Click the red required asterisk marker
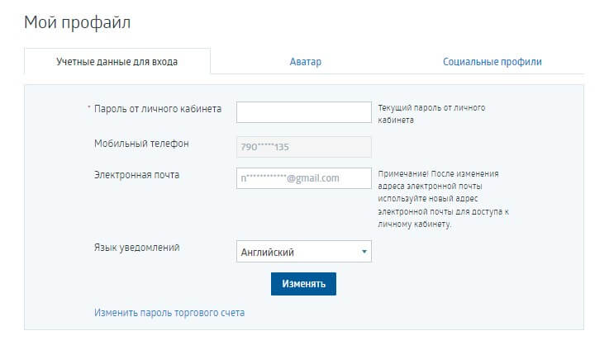This screenshot has width=609, height=364. 88,109
